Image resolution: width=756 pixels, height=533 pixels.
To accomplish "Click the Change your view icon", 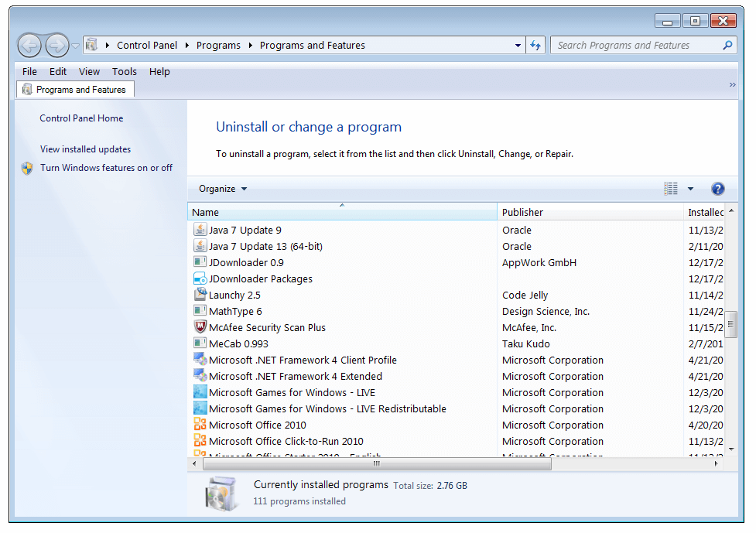I will point(670,188).
